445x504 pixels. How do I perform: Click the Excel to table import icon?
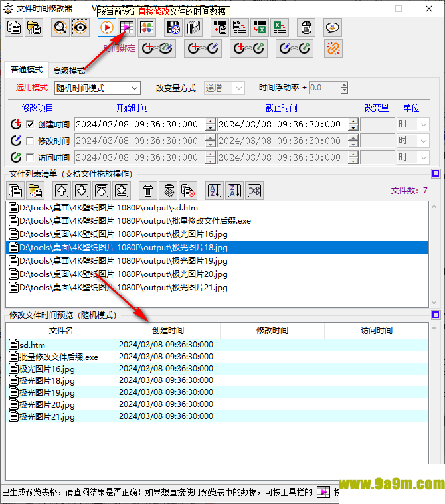(280, 27)
